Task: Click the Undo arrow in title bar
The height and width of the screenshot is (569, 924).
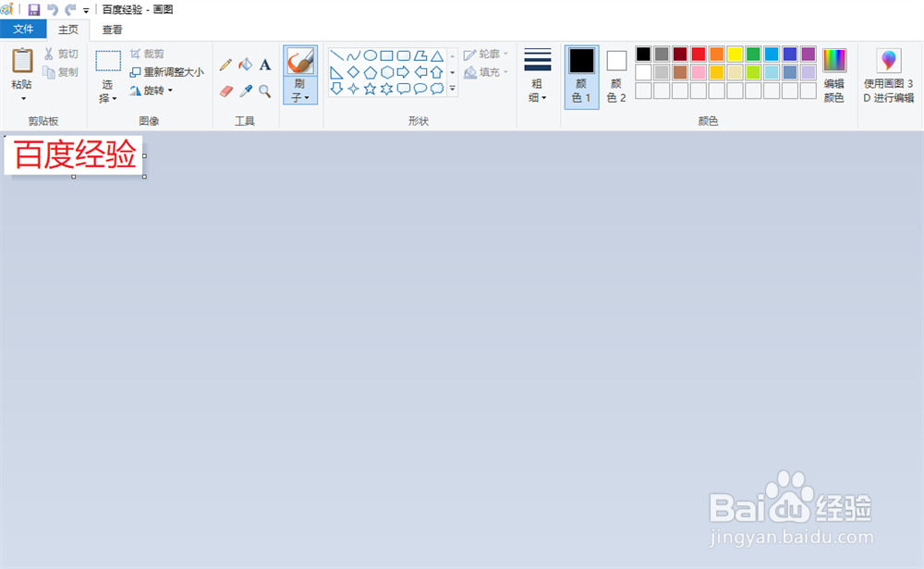Action: click(x=53, y=9)
